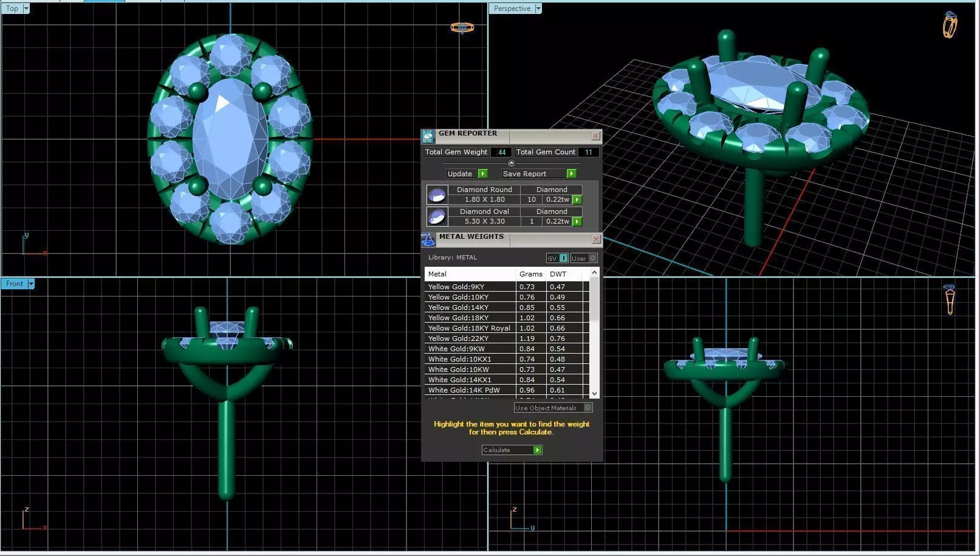Image resolution: width=980 pixels, height=556 pixels.
Task: Click the quantity 10 cell for Diamond Round
Action: coord(532,199)
